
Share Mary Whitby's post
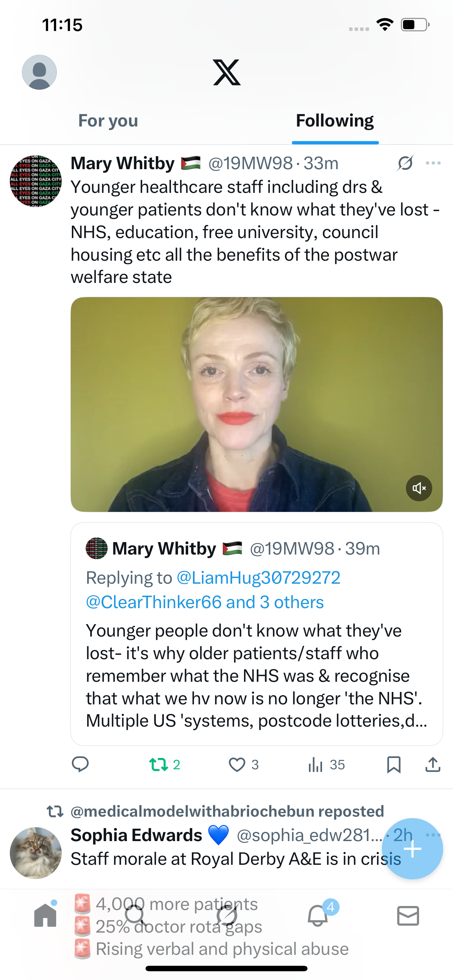(x=433, y=764)
